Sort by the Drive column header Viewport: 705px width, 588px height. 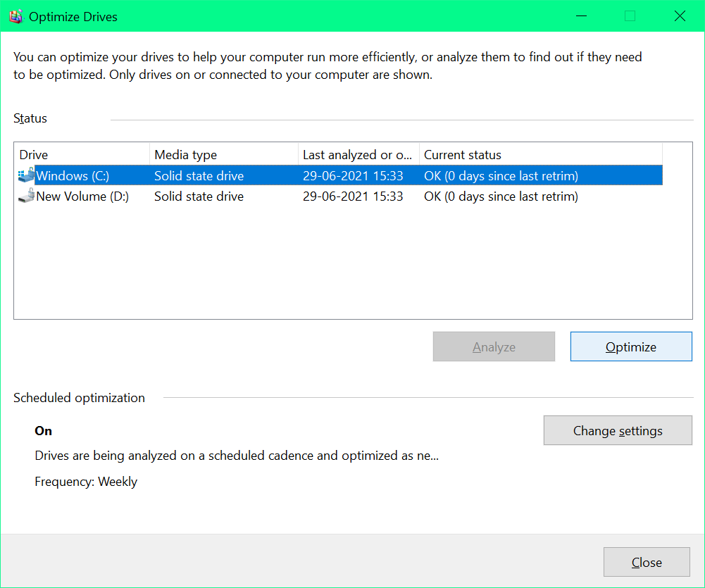(82, 155)
